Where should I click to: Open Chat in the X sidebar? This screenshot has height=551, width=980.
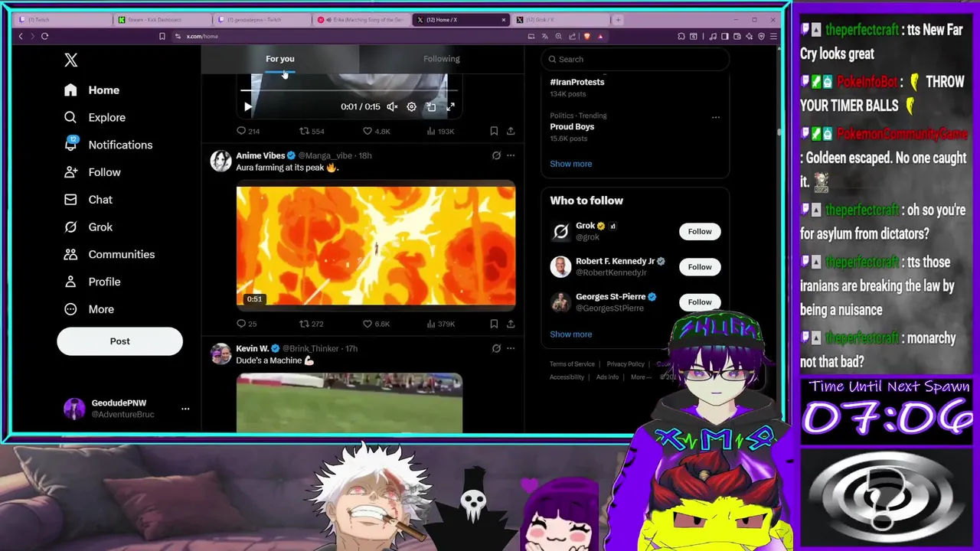[88, 200]
